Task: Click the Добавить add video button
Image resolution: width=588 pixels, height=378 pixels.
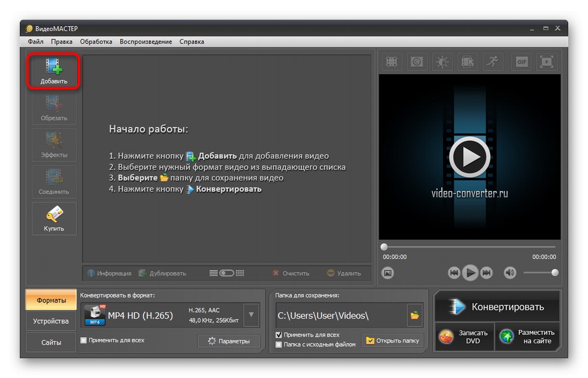Action: pos(54,71)
